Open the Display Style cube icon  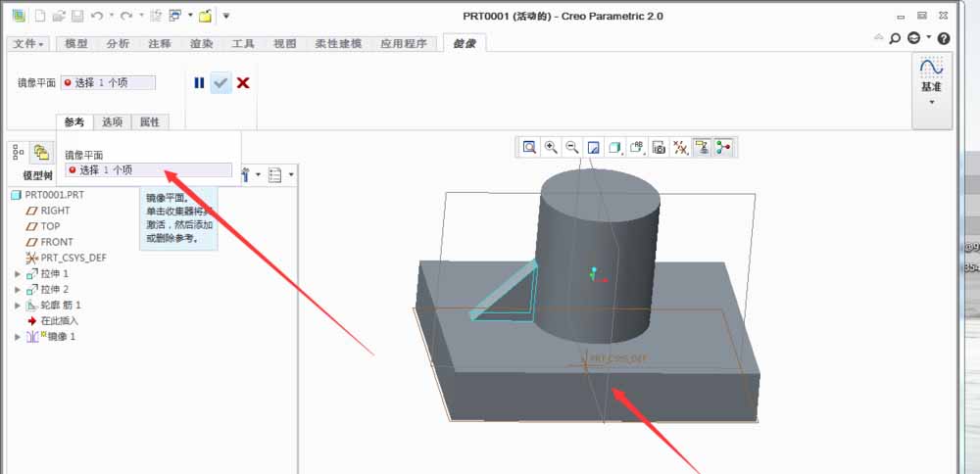pyautogui.click(x=615, y=147)
